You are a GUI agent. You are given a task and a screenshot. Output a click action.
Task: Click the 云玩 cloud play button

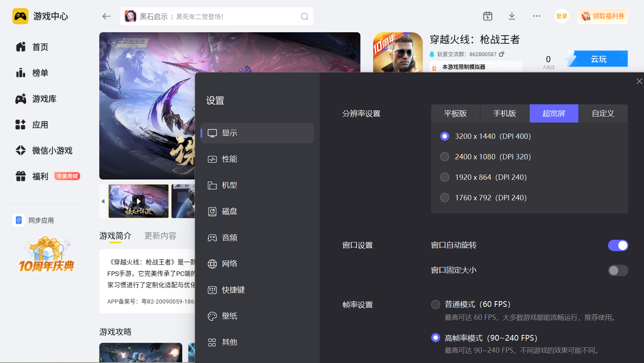coord(598,59)
